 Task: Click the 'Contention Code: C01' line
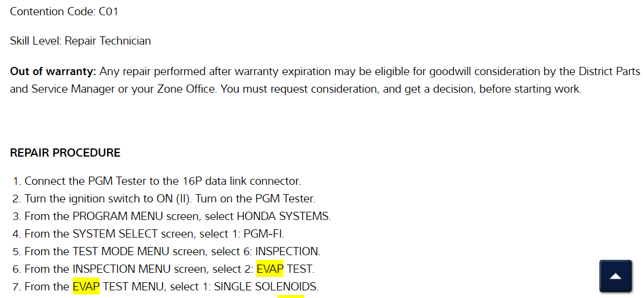point(64,11)
